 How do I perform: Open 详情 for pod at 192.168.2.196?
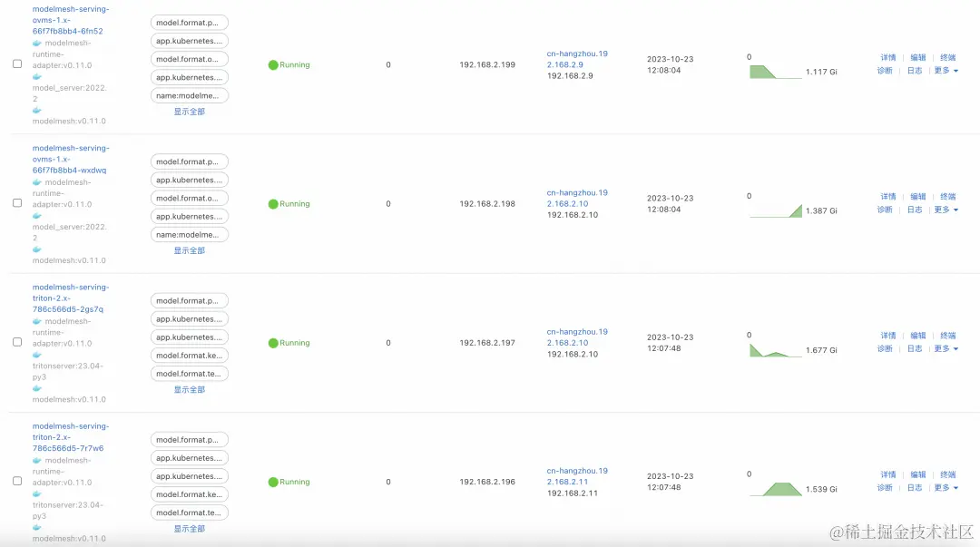[x=888, y=474]
